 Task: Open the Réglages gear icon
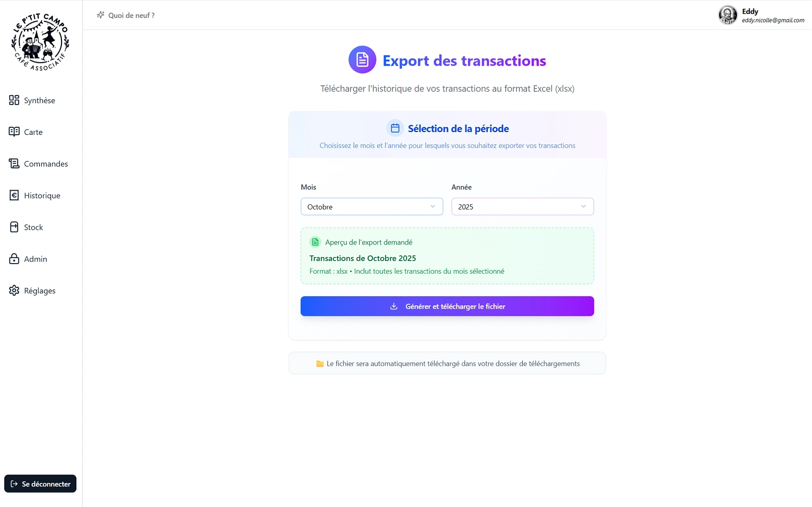[x=14, y=290]
